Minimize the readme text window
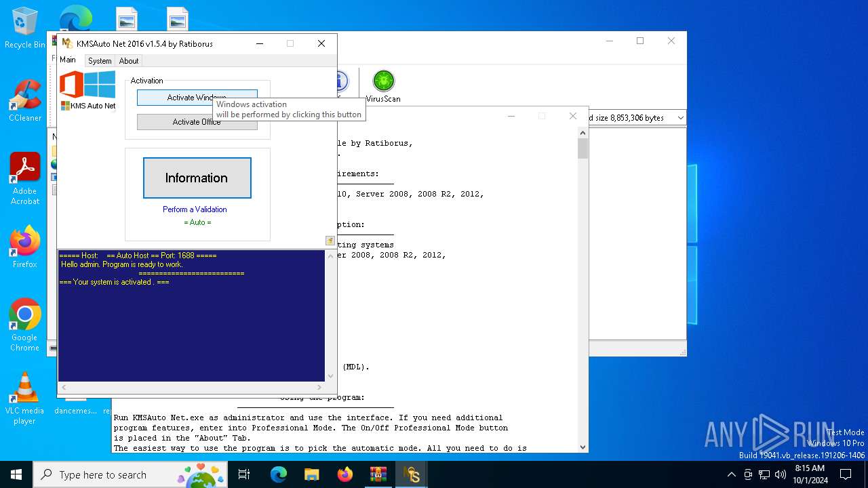Viewport: 868px width, 488px height. click(x=511, y=116)
